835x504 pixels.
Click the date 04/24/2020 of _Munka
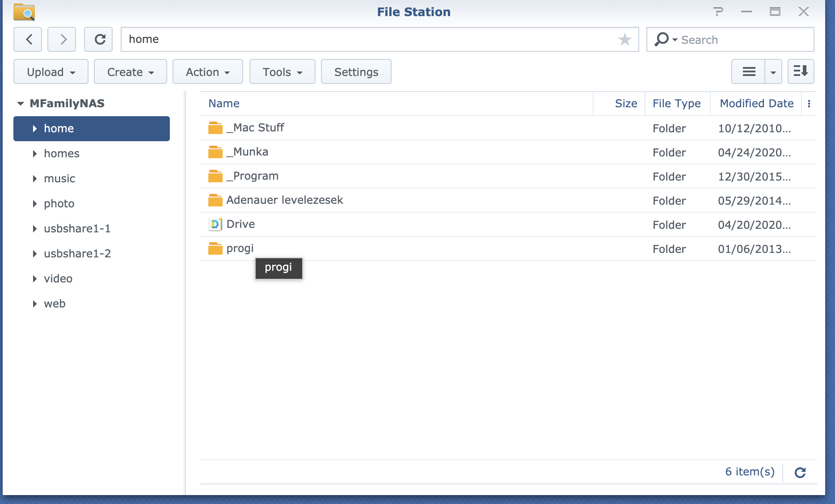coord(755,152)
